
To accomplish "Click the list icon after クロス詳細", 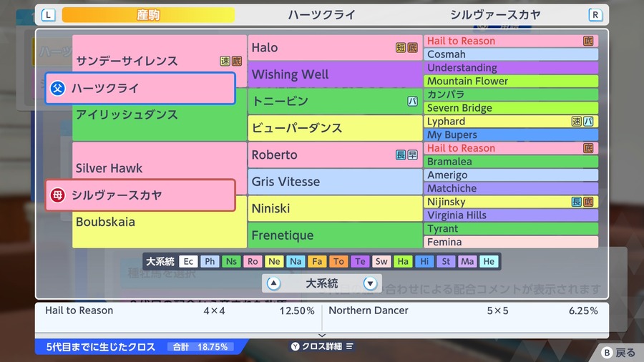I will pyautogui.click(x=349, y=346).
